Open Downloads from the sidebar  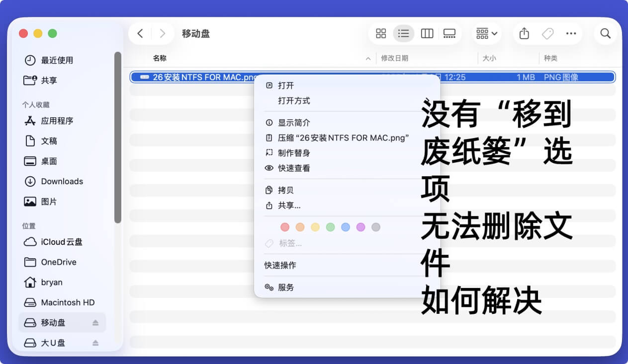62,181
